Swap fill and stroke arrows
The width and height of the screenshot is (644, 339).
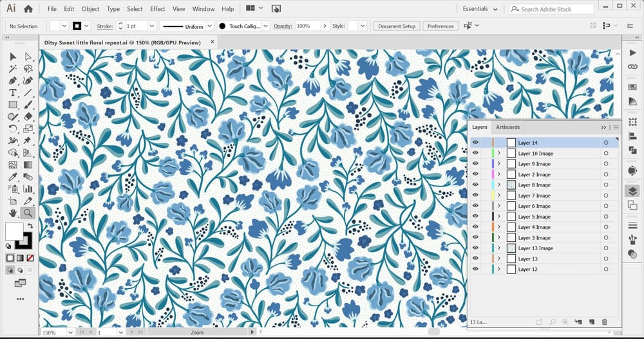pos(30,226)
